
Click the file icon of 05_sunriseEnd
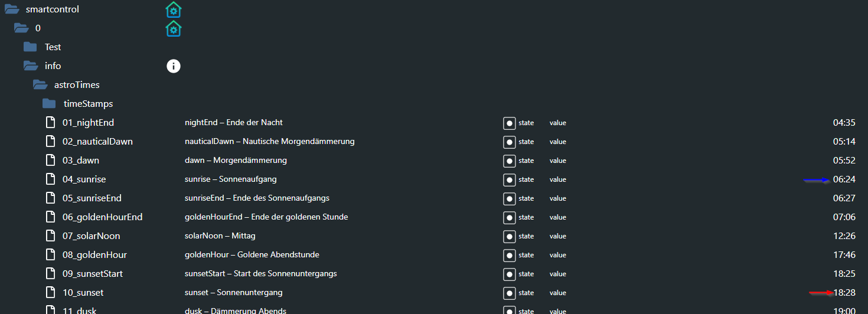pos(51,198)
